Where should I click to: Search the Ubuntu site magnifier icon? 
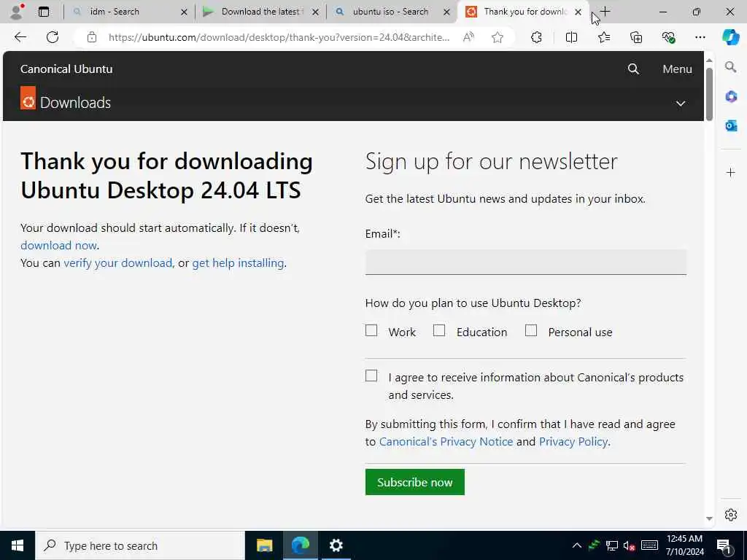[633, 69]
